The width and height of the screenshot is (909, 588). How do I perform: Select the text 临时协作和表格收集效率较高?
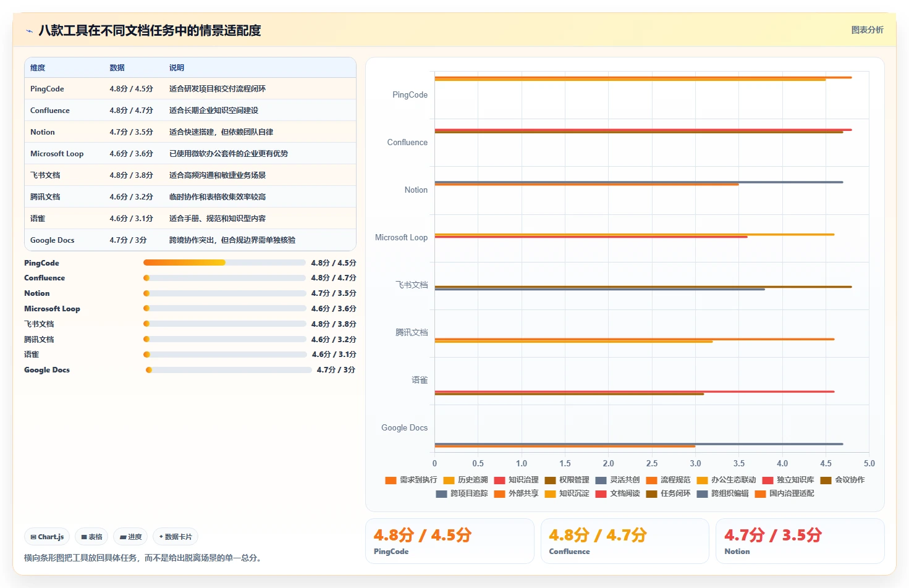pyautogui.click(x=218, y=197)
